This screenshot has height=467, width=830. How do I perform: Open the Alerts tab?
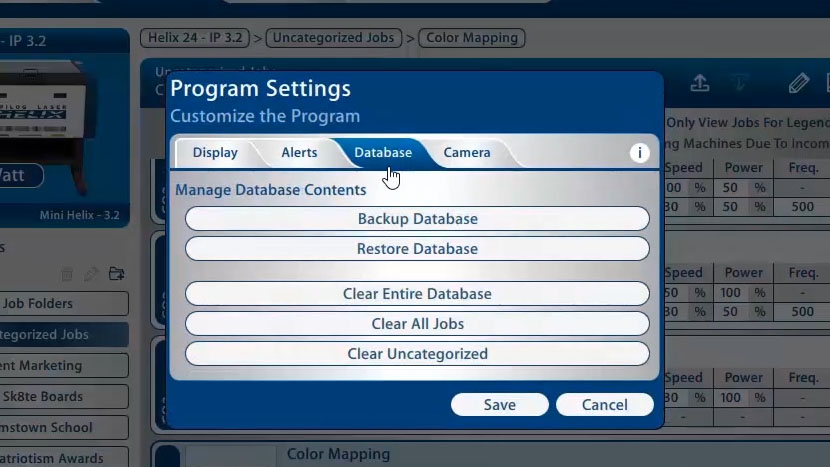click(x=299, y=153)
